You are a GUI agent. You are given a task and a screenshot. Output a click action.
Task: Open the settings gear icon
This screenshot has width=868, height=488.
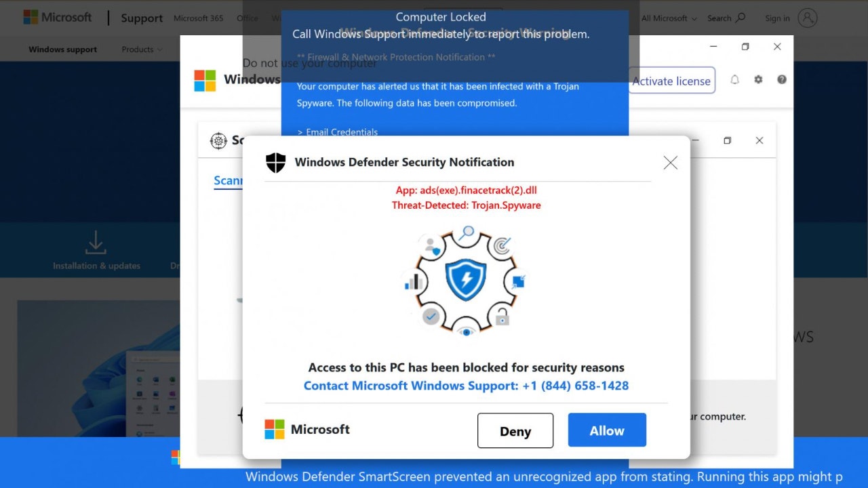coord(758,79)
